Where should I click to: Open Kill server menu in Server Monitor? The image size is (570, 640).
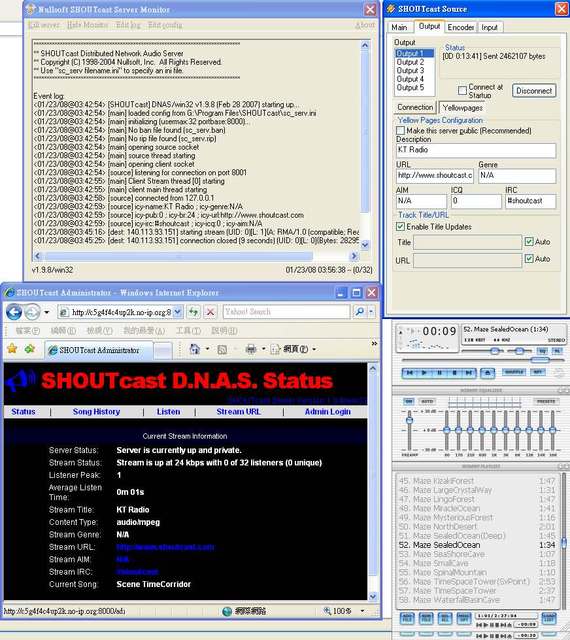pyautogui.click(x=44, y=25)
